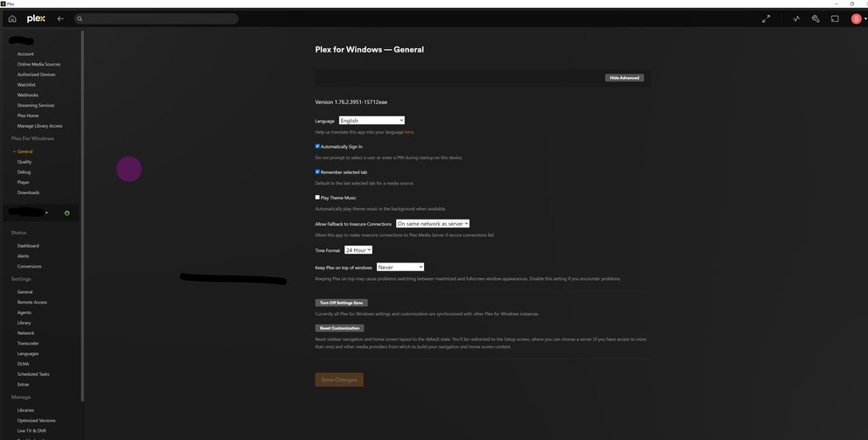Screen dimensions: 868x440
Task: Go to Plex home screen icon
Action: (12, 19)
